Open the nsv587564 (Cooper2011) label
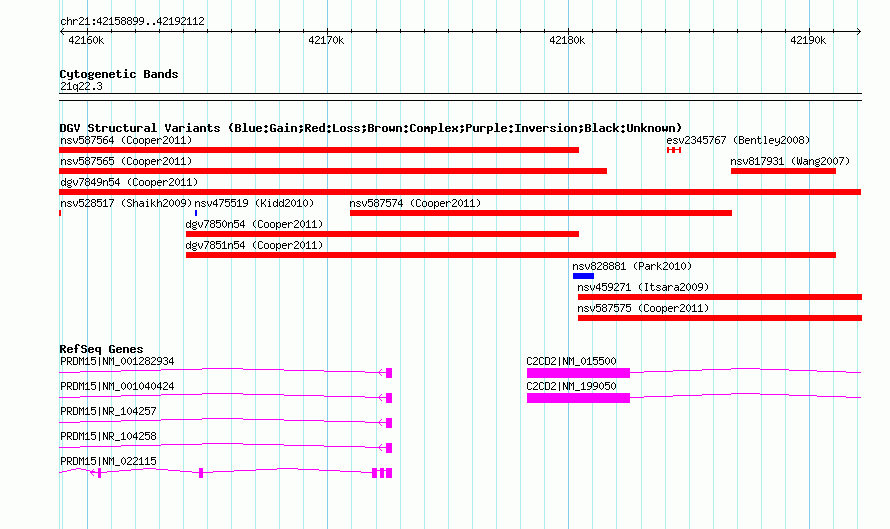 pyautogui.click(x=126, y=140)
